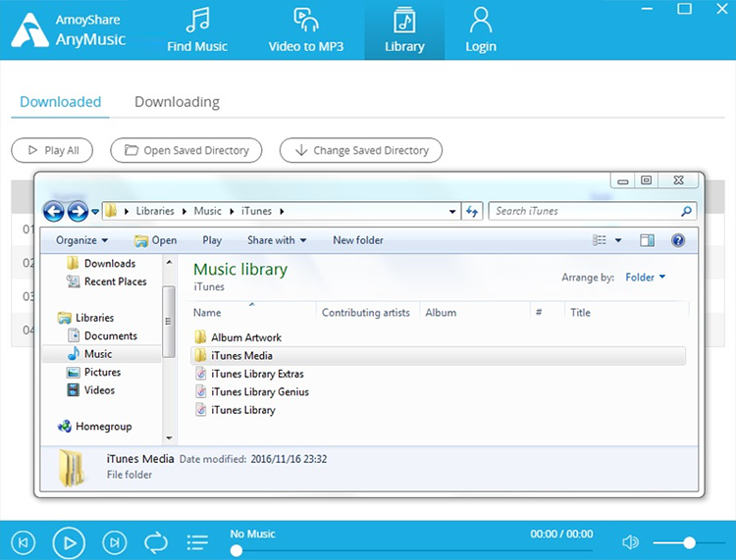Open the Library tab in AnyMusic
The image size is (736, 560).
coord(404,30)
